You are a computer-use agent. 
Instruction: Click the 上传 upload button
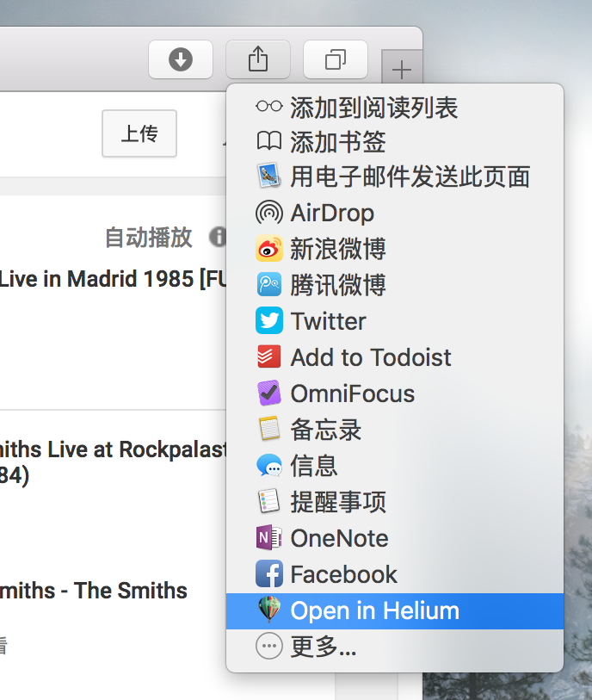pyautogui.click(x=139, y=133)
